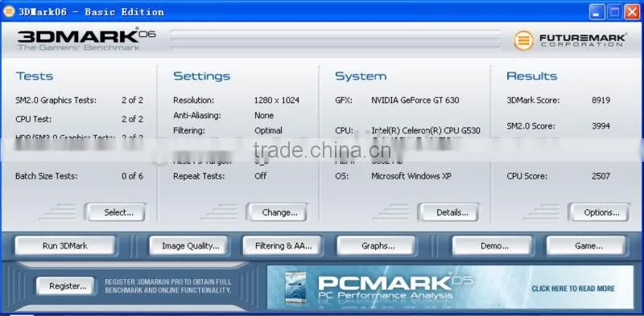Image resolution: width=644 pixels, height=316 pixels.
Task: Click the '0 of 6' batch tests value
Action: tap(132, 176)
